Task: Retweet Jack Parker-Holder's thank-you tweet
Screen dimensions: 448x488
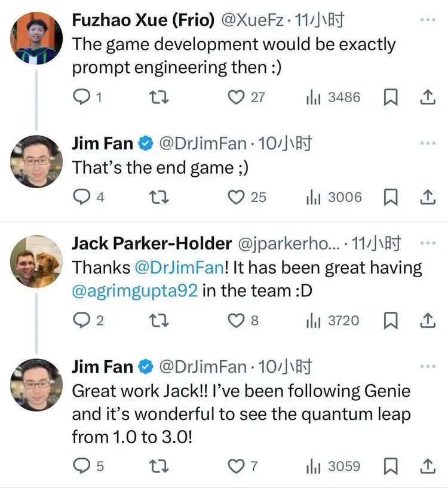Action: [158, 321]
